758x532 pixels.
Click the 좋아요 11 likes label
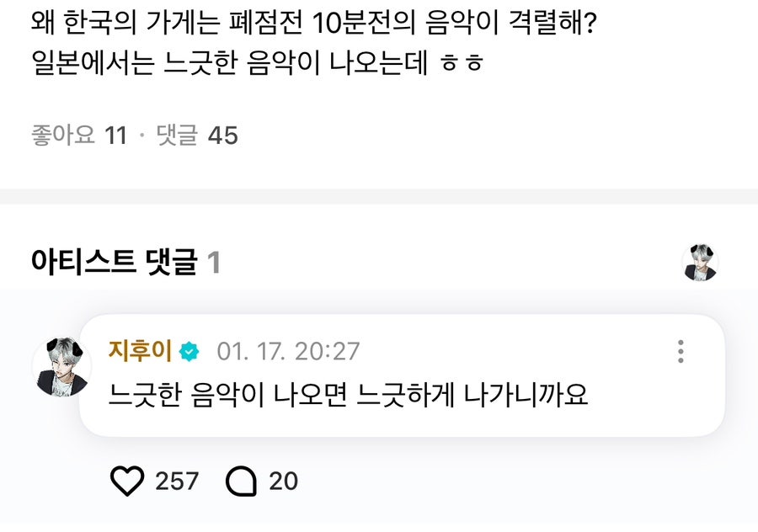78,135
